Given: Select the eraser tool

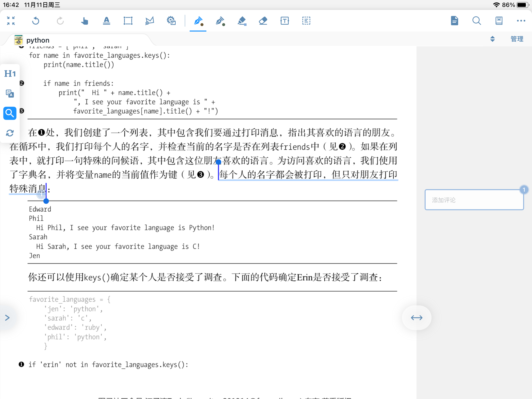Looking at the screenshot, I should click(263, 21).
